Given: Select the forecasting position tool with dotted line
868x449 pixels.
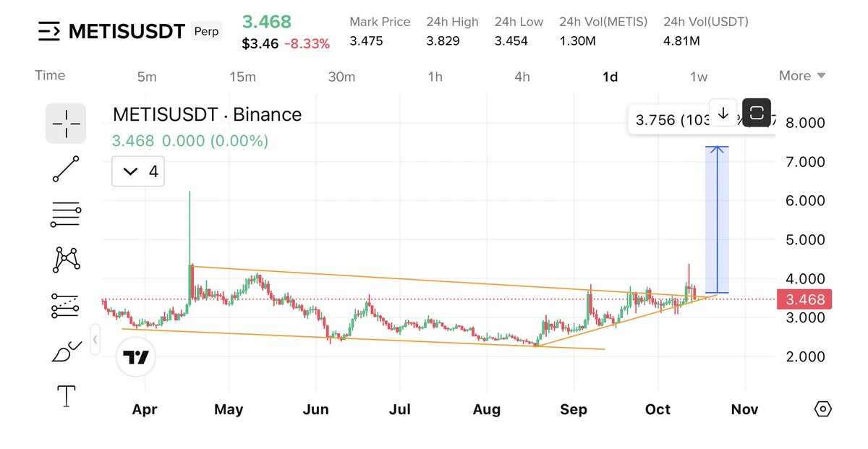Looking at the screenshot, I should [66, 306].
